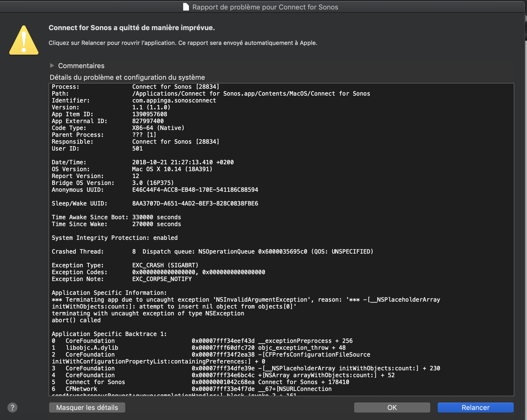Click backtrace row 5 Connect for Sonos
This screenshot has height=420, width=527.
[x=200, y=382]
